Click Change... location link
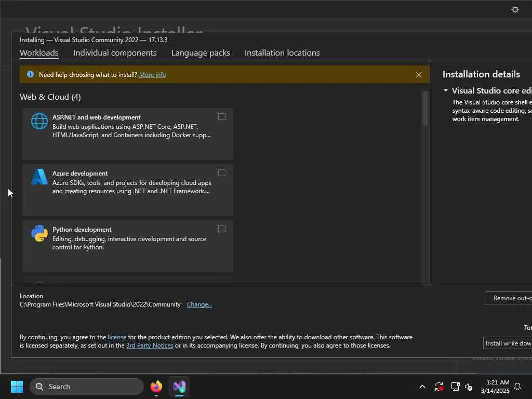Screen dimensions: 532x399 199,304
